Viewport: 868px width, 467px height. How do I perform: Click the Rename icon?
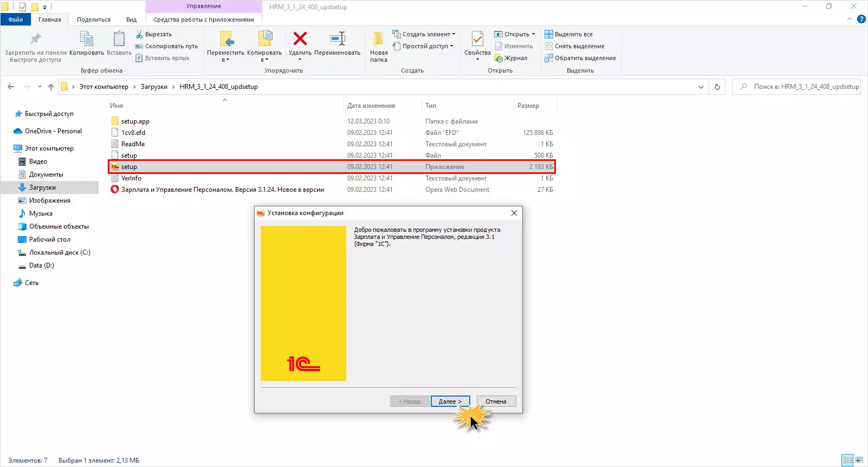pyautogui.click(x=338, y=38)
